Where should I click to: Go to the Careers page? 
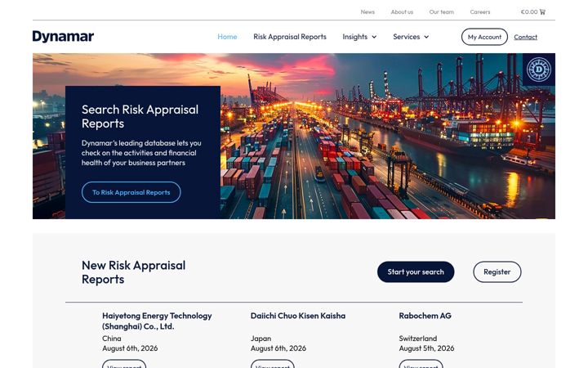pyautogui.click(x=480, y=12)
